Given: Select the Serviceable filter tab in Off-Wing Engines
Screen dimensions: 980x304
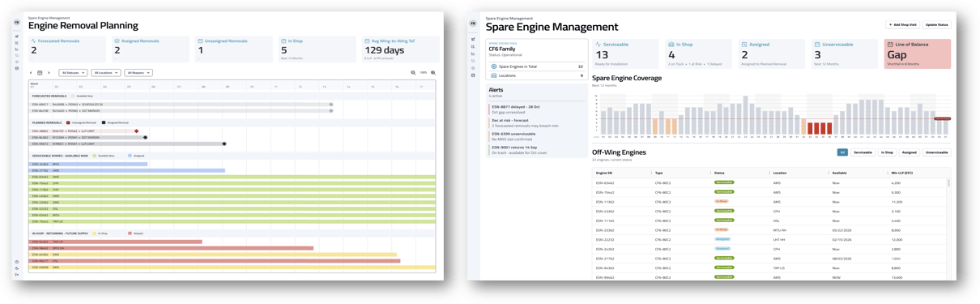Looking at the screenshot, I should point(863,152).
